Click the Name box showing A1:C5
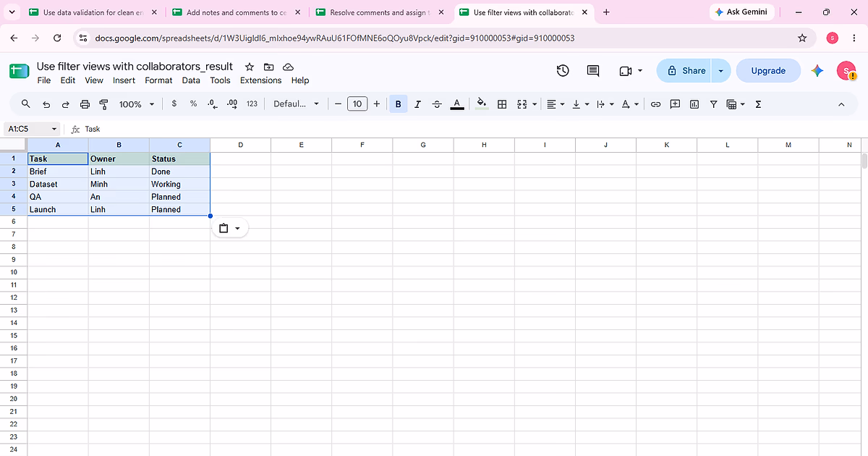The width and height of the screenshot is (868, 456). (33, 129)
